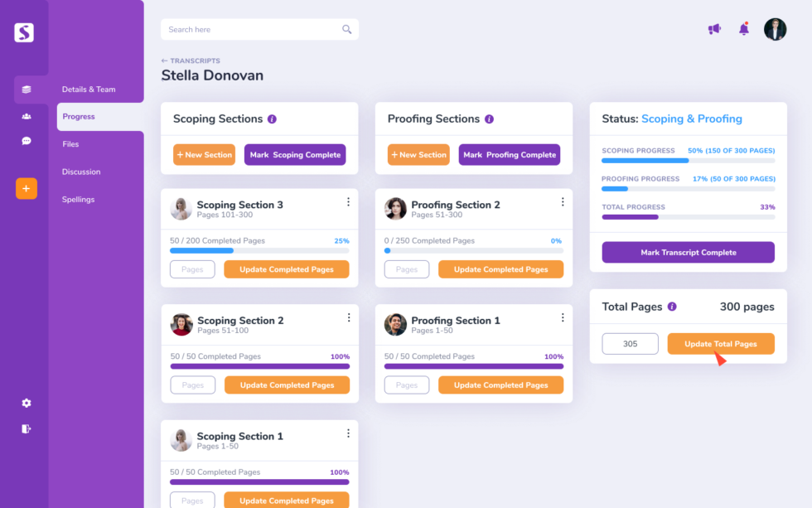
Task: Open Proofing Section 2 three-dot menu
Action: [x=563, y=202]
